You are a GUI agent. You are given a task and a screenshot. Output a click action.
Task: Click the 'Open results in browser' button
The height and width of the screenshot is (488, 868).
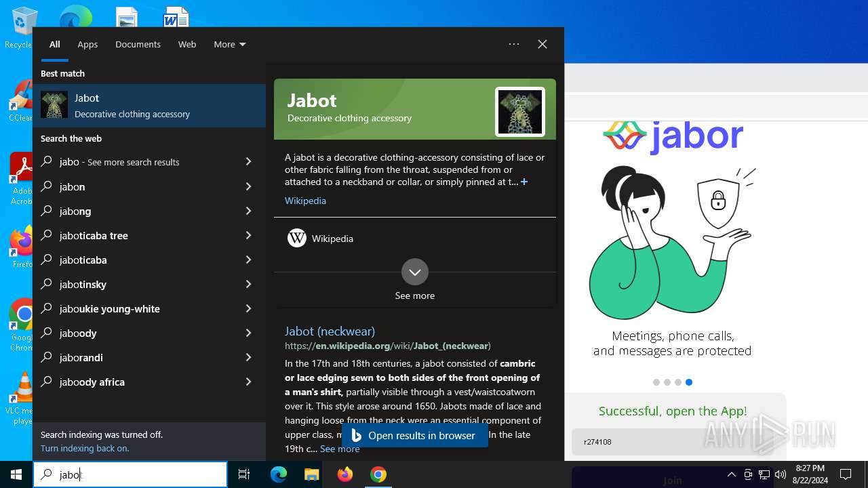tap(414, 436)
